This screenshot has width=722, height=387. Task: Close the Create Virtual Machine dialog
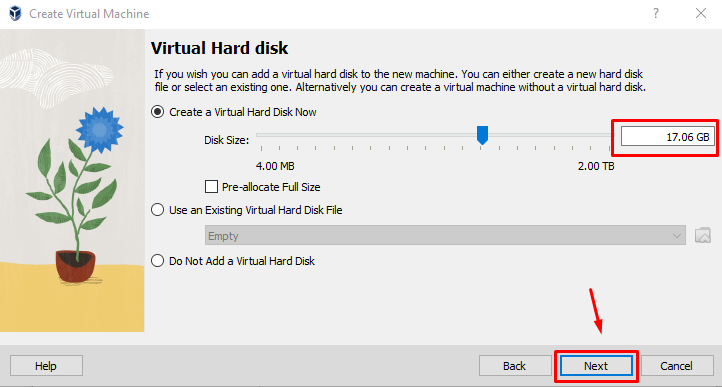[x=701, y=13]
